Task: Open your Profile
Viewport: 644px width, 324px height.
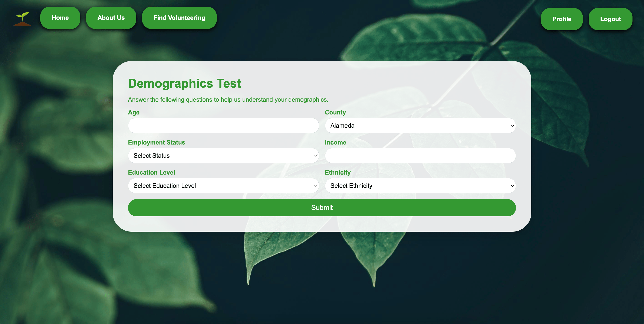Action: 562,19
